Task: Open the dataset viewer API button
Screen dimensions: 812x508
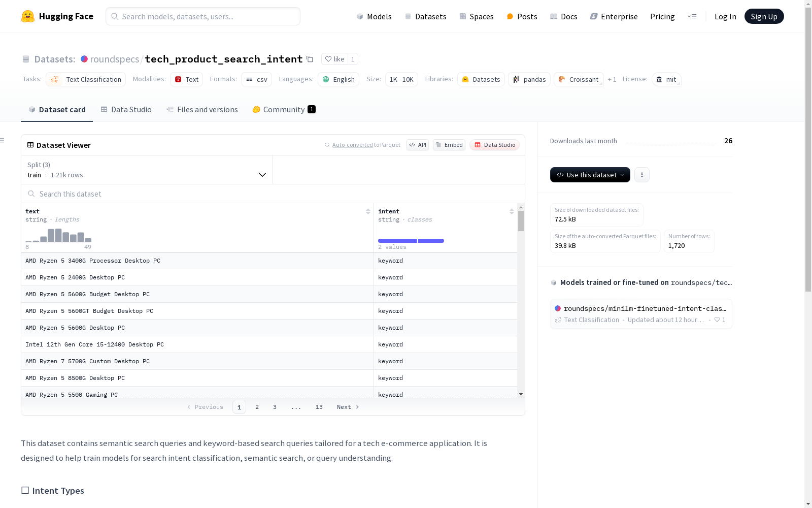Action: click(x=418, y=145)
